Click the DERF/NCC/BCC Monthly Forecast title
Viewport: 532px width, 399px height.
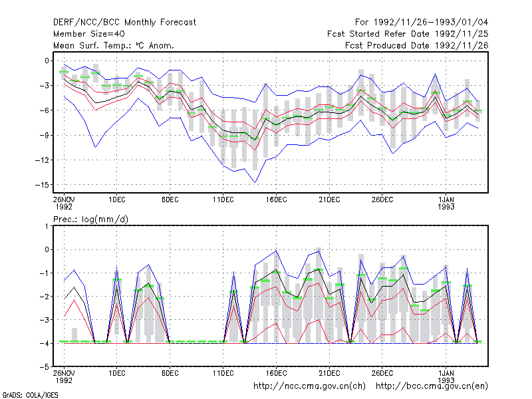click(124, 23)
